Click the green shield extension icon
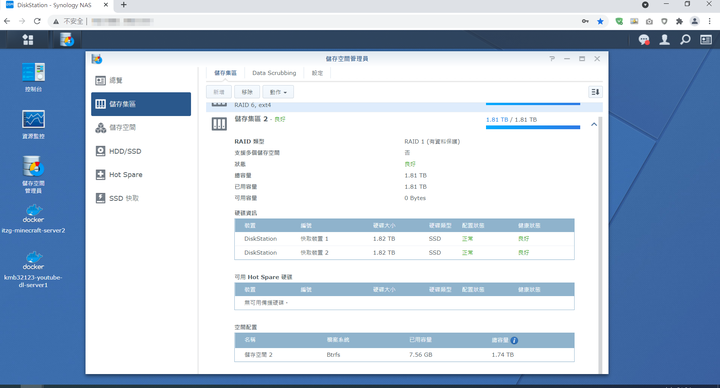This screenshot has height=388, width=720. (x=619, y=21)
